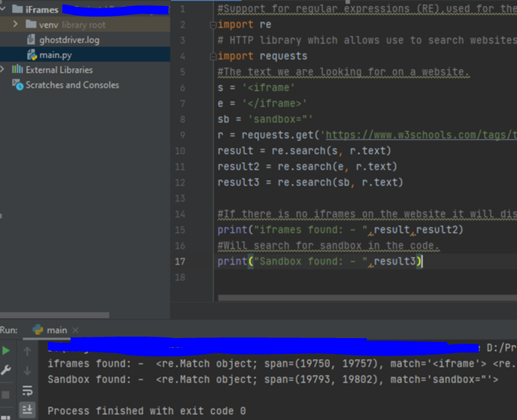Close the main run tab
This screenshot has height=420, width=517.
(x=75, y=330)
